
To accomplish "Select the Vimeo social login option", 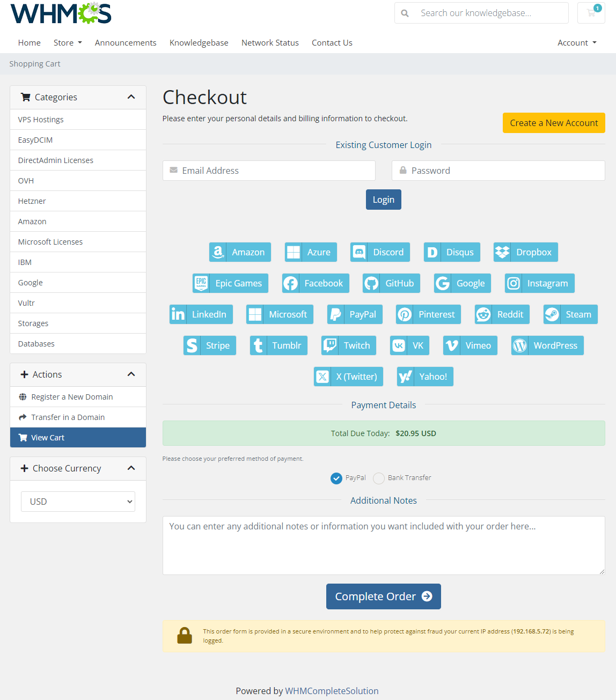I will (470, 345).
